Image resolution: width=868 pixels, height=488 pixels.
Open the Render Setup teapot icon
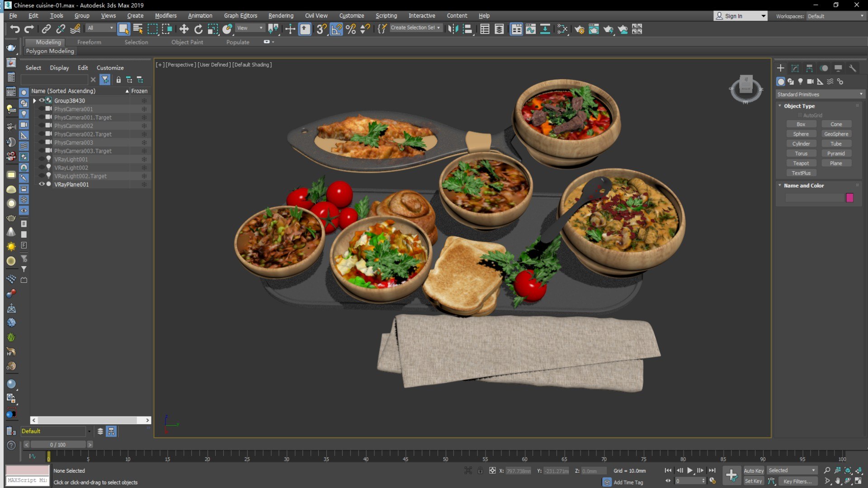tap(579, 29)
